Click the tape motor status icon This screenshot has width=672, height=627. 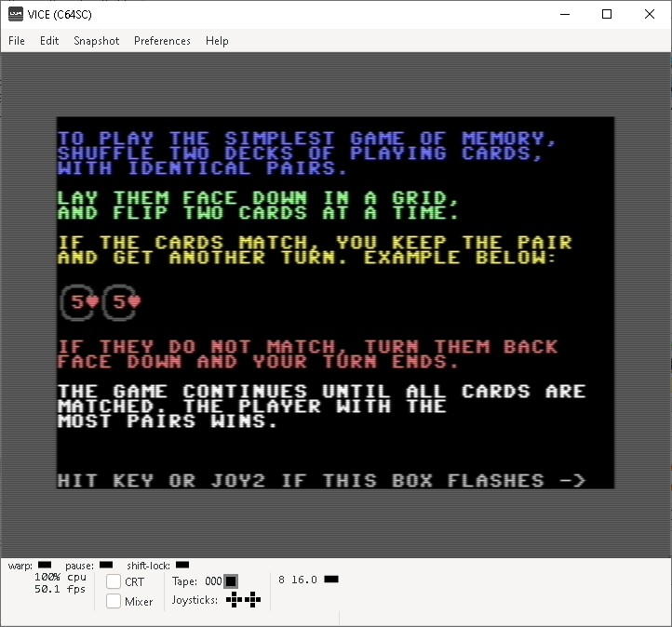231,581
